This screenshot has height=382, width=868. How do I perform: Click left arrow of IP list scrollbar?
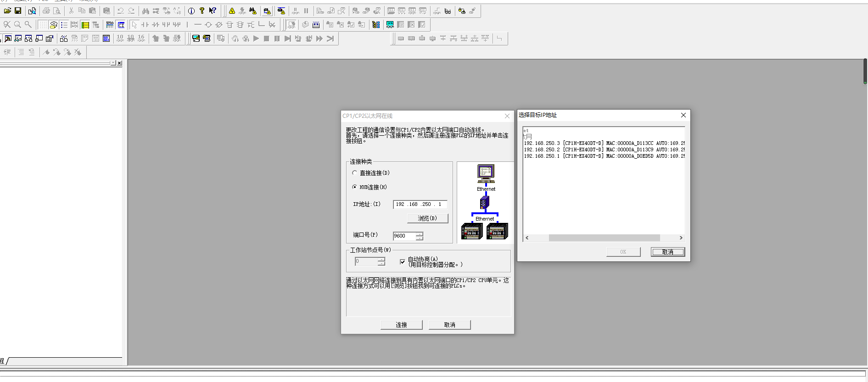[x=527, y=238]
